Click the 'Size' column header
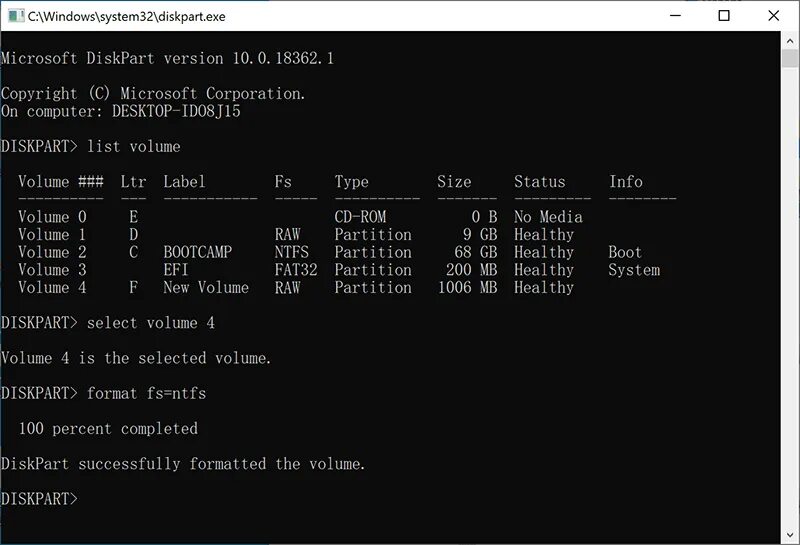Image resolution: width=800 pixels, height=545 pixels. [454, 182]
